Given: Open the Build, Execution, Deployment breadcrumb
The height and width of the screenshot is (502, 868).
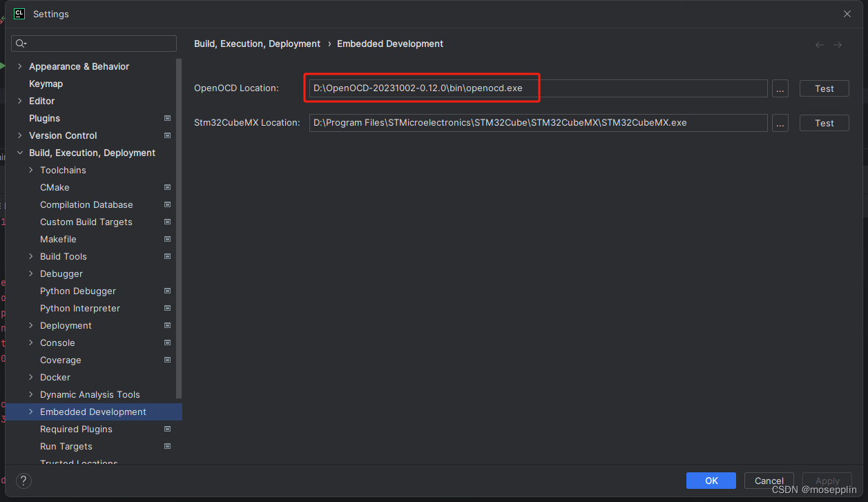Looking at the screenshot, I should click(x=257, y=44).
